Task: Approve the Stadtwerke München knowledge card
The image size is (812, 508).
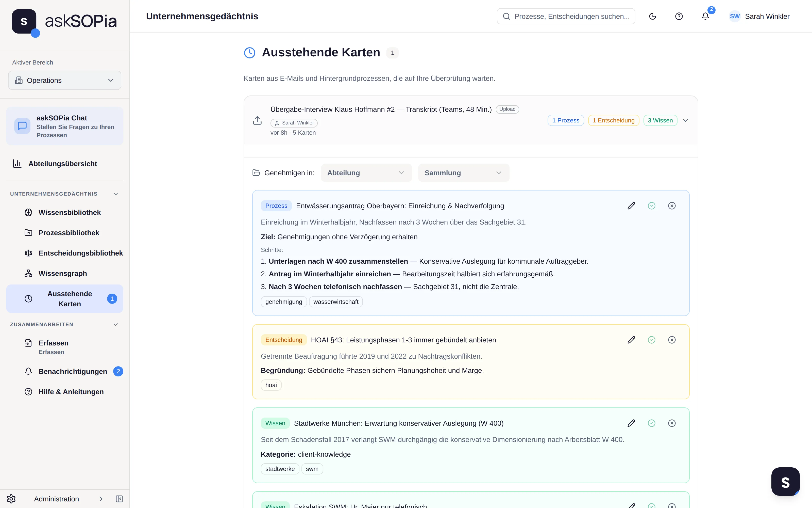Action: pos(651,423)
